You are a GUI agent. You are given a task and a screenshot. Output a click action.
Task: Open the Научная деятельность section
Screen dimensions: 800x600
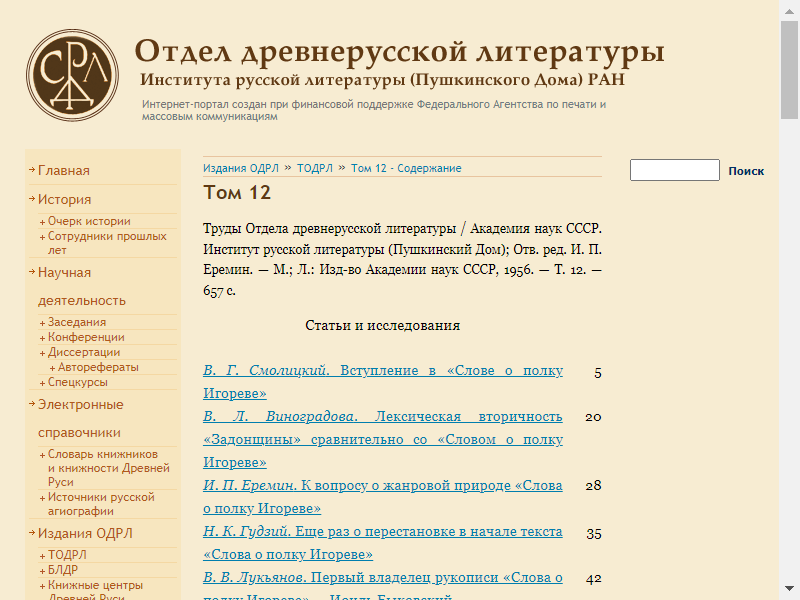pos(82,286)
